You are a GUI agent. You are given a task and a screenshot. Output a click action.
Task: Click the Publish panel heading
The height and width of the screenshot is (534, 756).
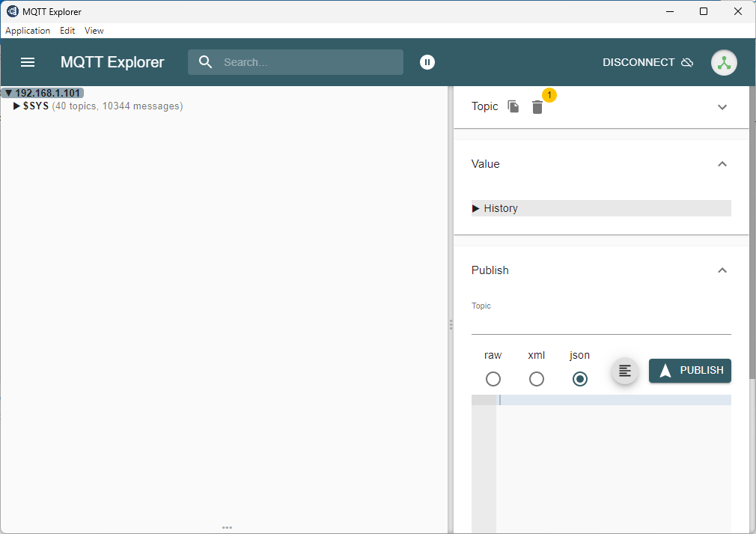click(x=490, y=270)
